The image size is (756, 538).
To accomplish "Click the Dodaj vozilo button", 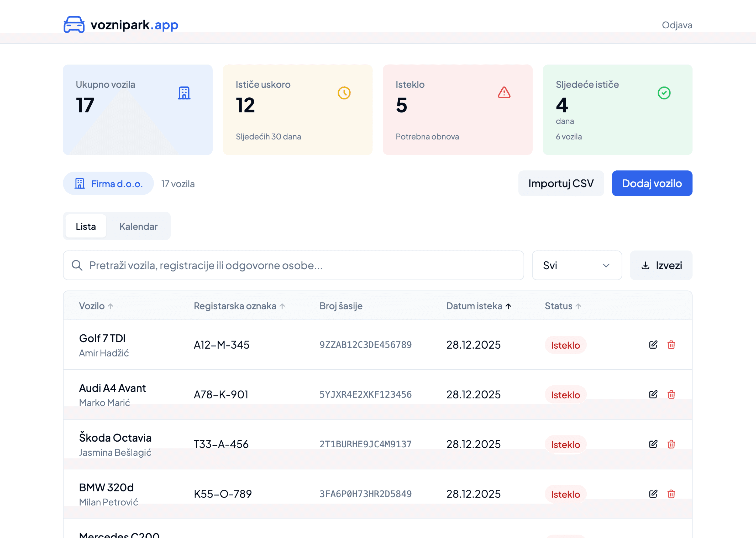I will 652,183.
